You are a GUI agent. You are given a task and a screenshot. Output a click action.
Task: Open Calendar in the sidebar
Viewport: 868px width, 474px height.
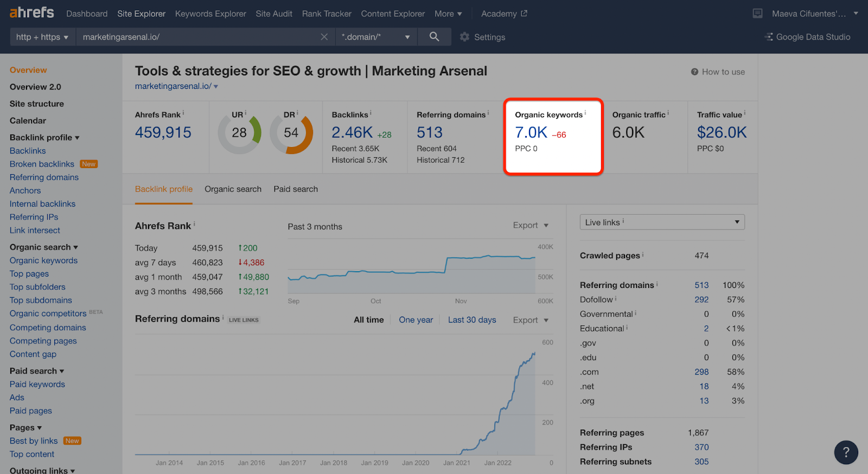28,120
